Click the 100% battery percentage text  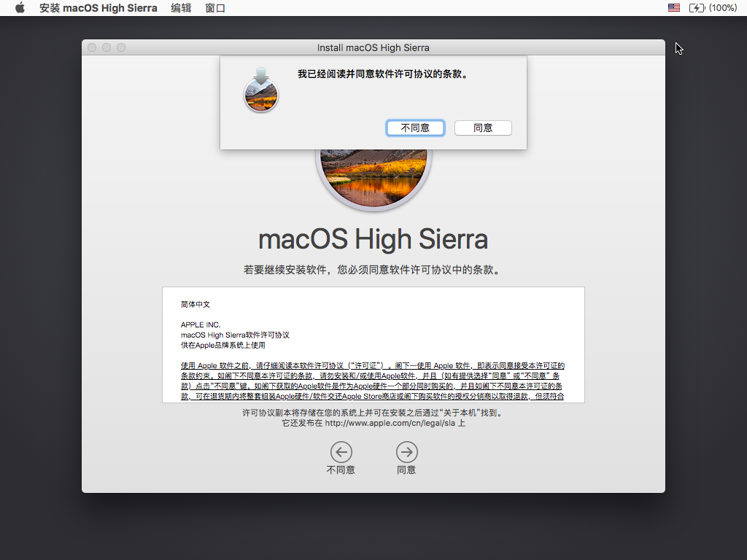[x=723, y=7]
